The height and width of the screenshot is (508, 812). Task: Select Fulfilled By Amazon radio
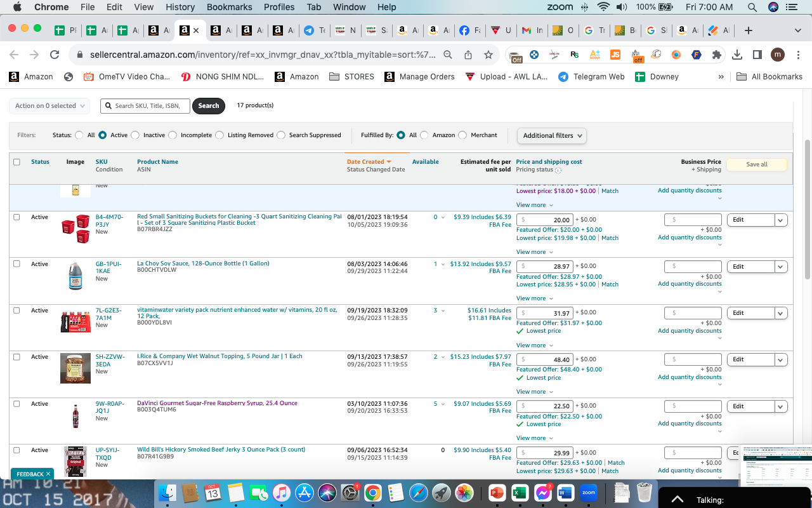tap(424, 135)
